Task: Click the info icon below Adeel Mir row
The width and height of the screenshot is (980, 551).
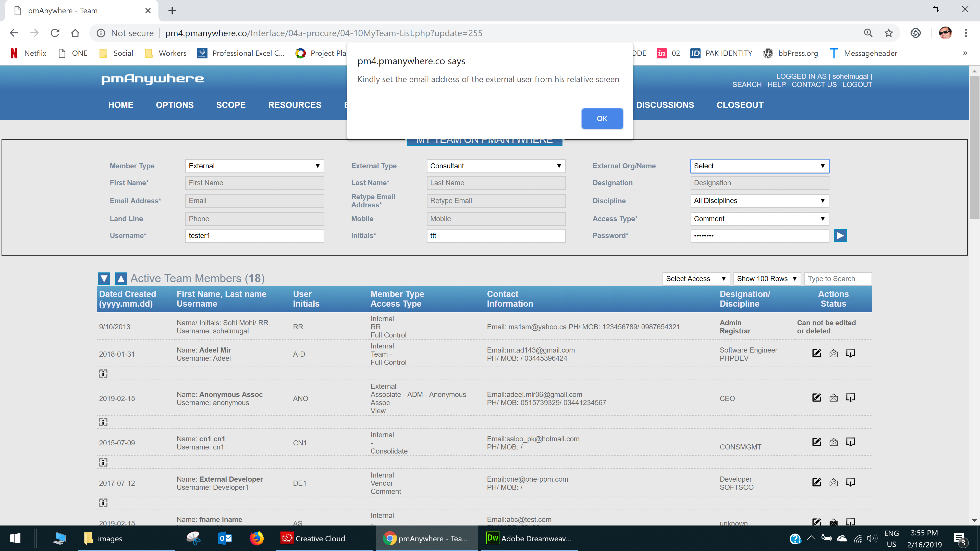Action: coord(103,374)
